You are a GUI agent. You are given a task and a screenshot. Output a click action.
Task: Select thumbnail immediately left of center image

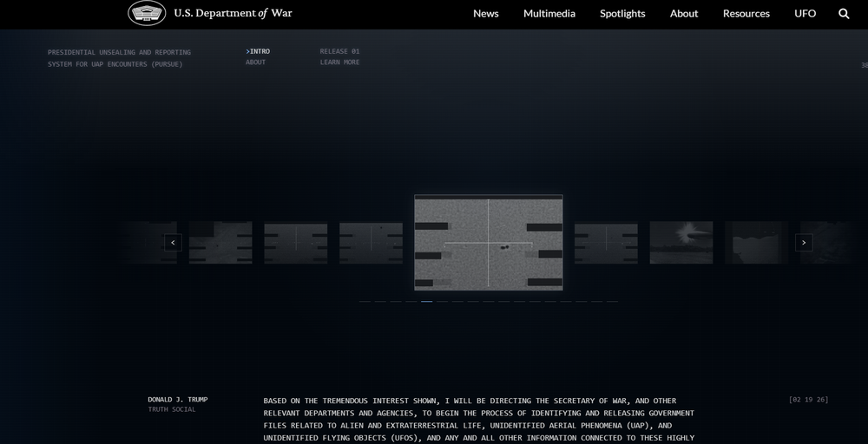371,243
